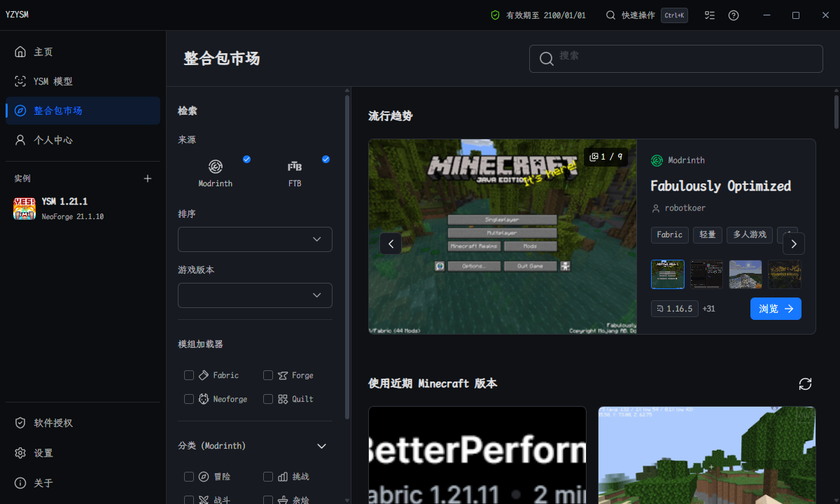Viewport: 840px width, 504px height.
Task: Click the 多人游戏 tag chip
Action: tap(750, 235)
